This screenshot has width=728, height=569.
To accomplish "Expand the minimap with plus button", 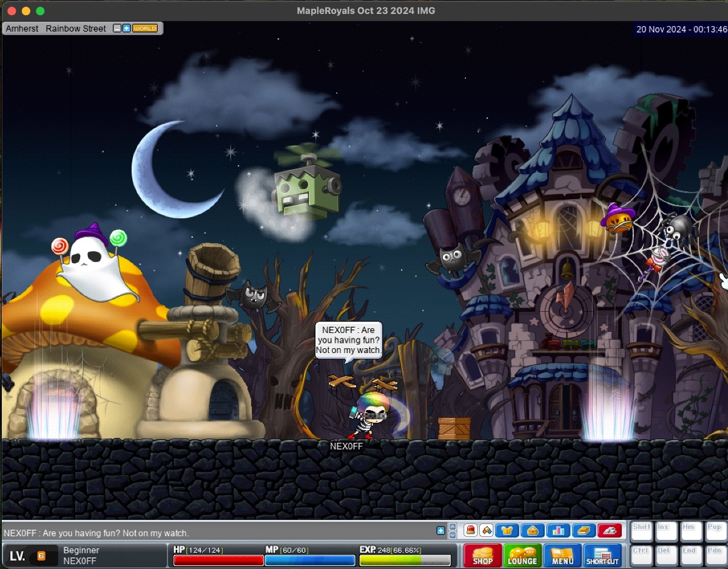I will [126, 29].
